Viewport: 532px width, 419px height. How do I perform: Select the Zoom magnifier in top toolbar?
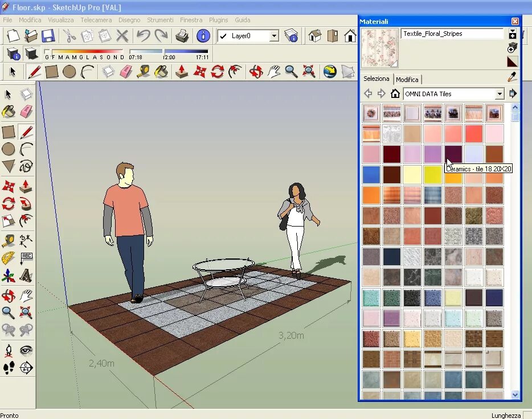(x=291, y=72)
